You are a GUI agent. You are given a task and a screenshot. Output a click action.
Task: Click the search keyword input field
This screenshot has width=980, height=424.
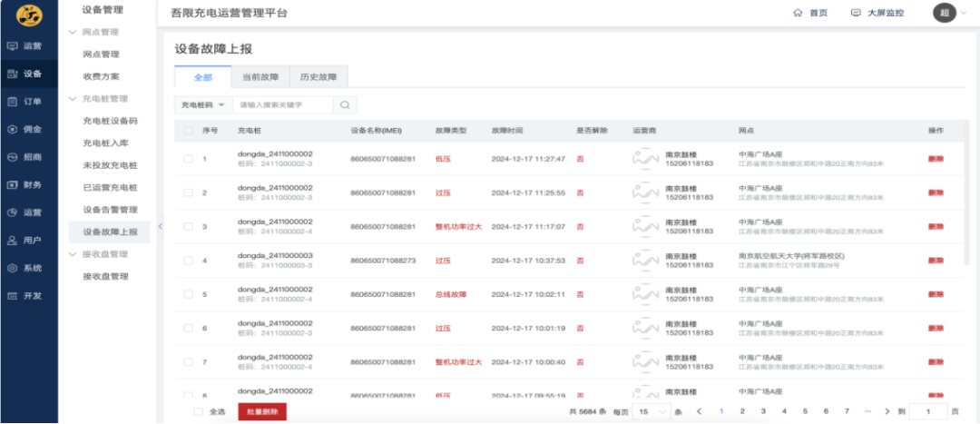282,105
